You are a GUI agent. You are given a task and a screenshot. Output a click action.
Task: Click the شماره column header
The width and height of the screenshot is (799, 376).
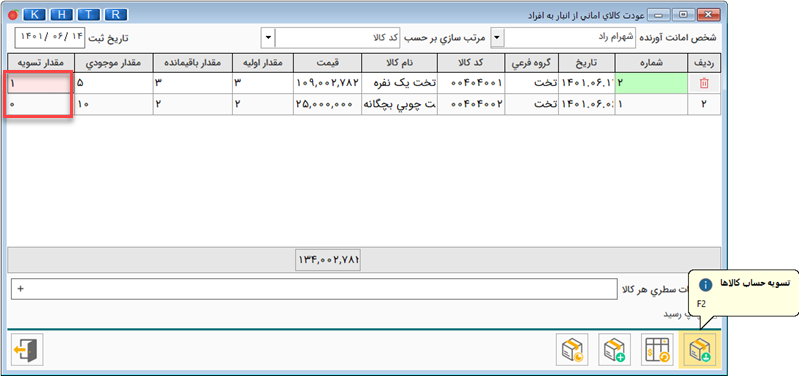click(x=651, y=63)
